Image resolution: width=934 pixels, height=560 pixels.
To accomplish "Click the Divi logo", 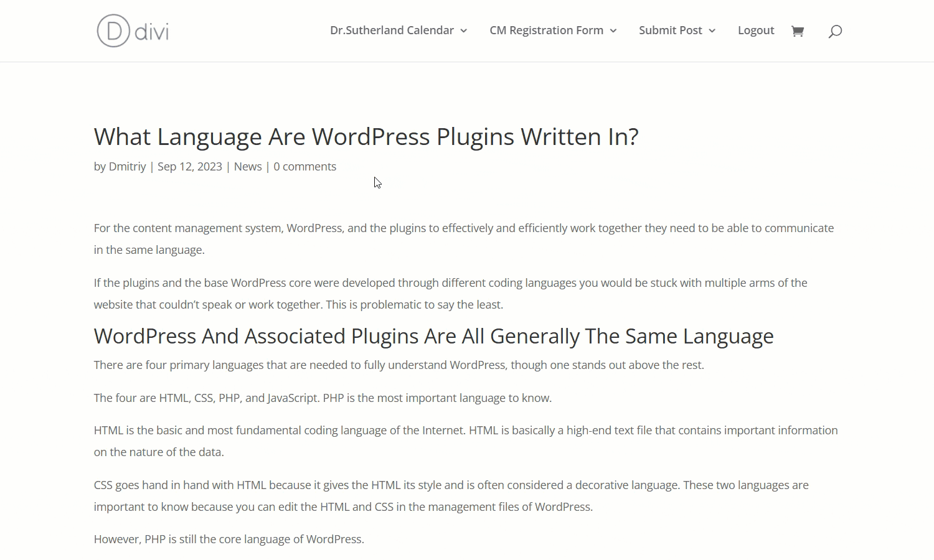I will 133,30.
